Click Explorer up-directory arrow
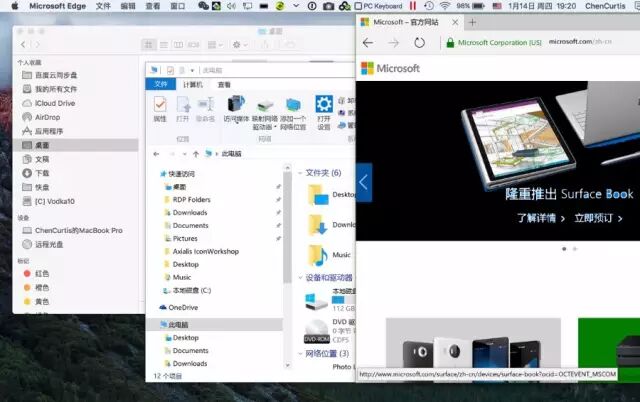This screenshot has width=640, height=402. coord(196,154)
